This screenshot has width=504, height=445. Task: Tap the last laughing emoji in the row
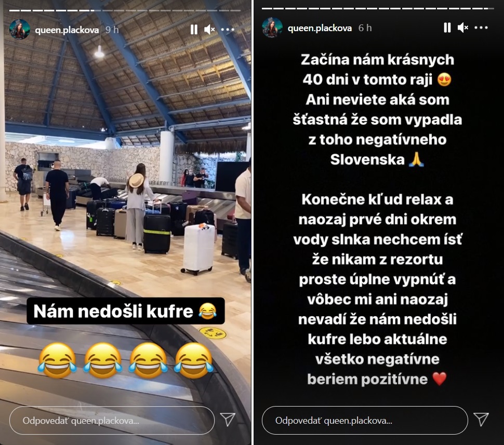point(194,360)
